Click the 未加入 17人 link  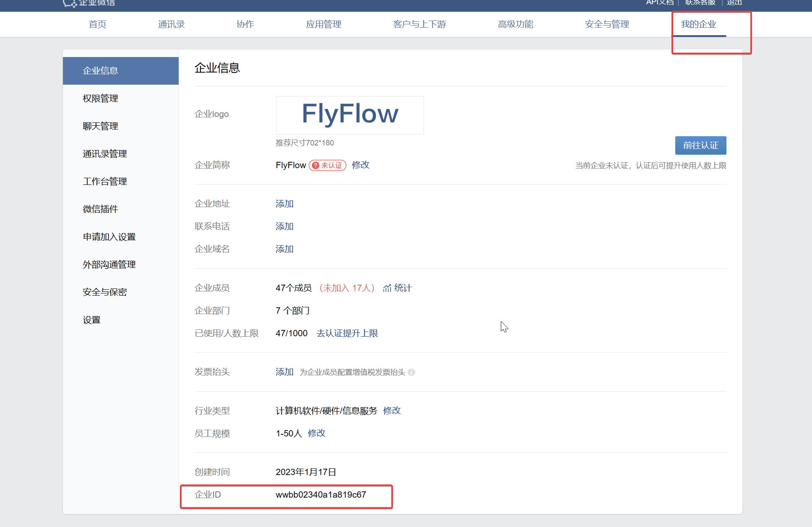[x=347, y=288]
